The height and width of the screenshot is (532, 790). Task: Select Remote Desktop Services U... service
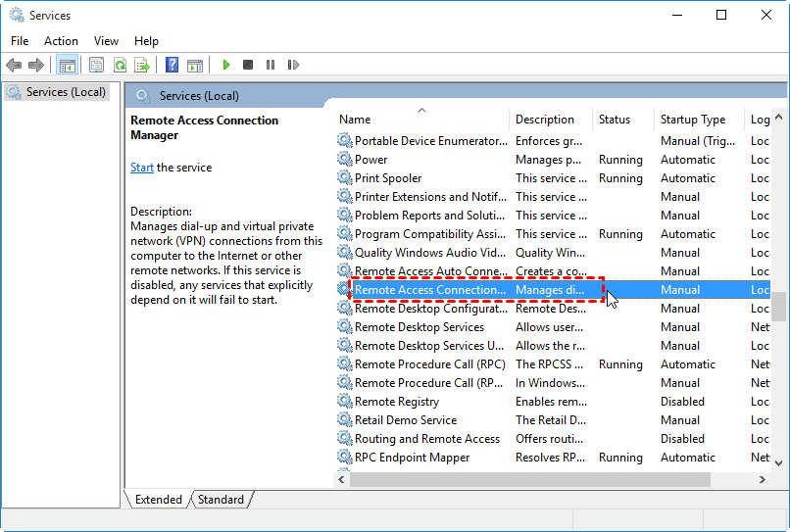pos(428,346)
